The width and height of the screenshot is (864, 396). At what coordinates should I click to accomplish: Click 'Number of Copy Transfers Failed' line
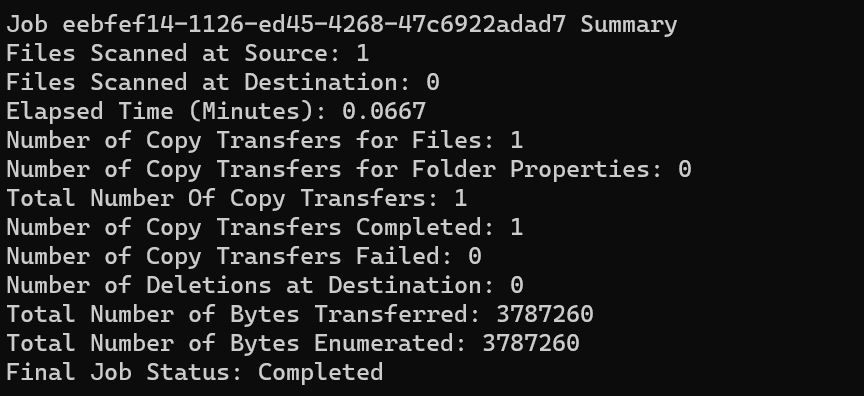tap(244, 256)
